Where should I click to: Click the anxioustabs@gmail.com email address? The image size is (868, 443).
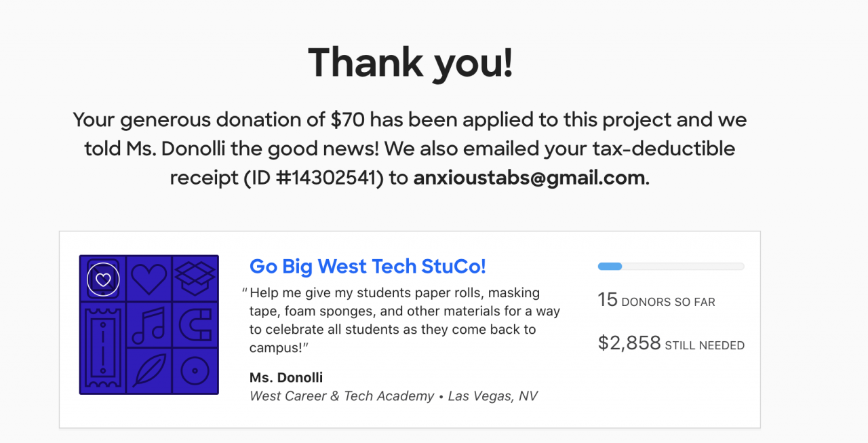[530, 178]
